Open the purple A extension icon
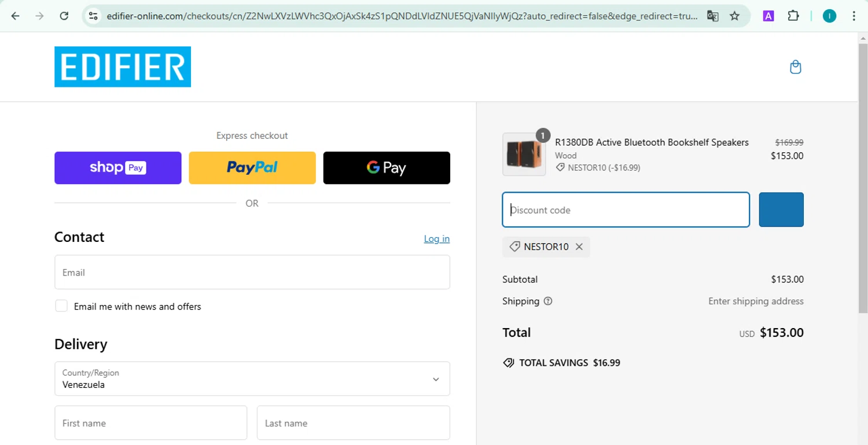Screen dimensions: 868x445 [x=768, y=16]
